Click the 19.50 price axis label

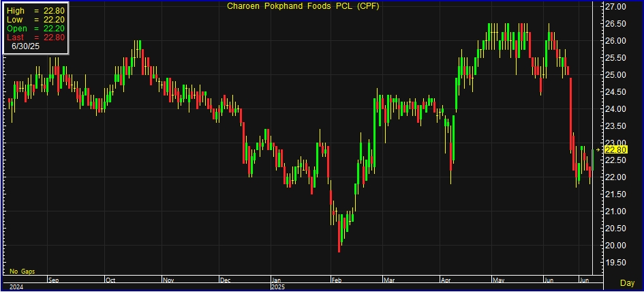[615, 263]
